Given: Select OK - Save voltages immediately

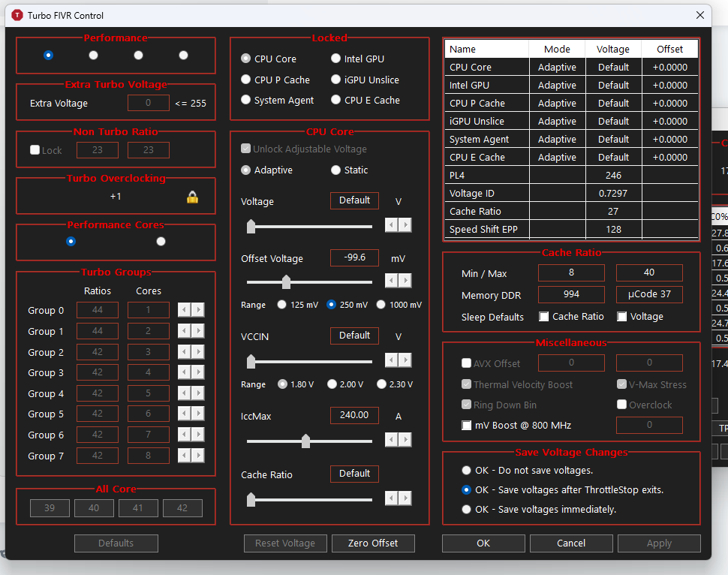Looking at the screenshot, I should click(x=467, y=510).
